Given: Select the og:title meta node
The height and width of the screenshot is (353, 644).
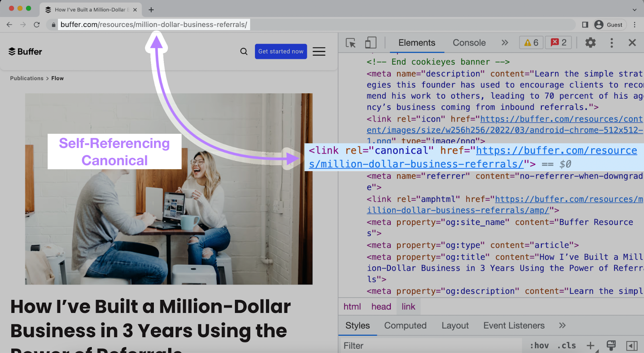Looking at the screenshot, I should coord(505,268).
